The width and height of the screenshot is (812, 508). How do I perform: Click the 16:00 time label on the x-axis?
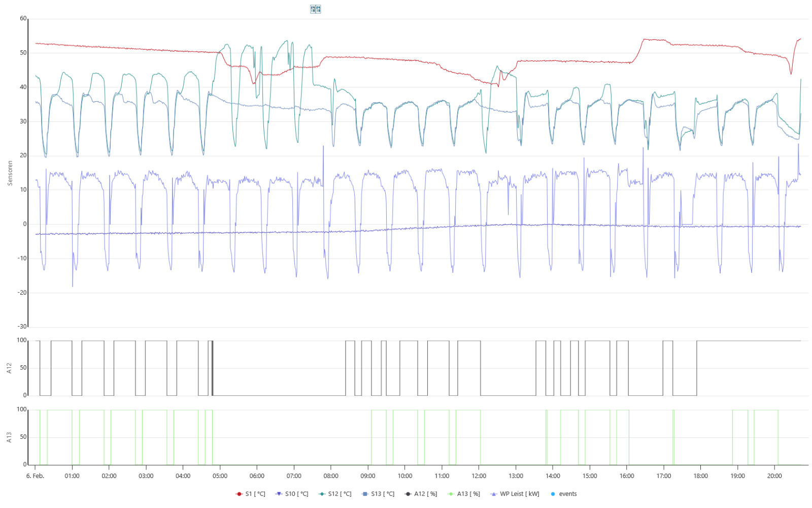(627, 476)
